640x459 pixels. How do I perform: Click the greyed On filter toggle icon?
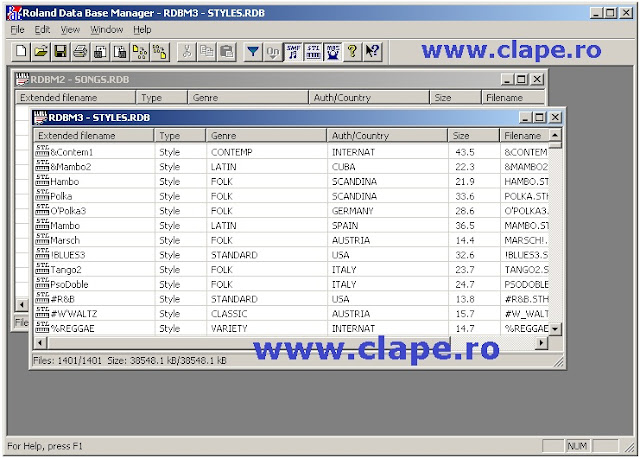pos(273,52)
